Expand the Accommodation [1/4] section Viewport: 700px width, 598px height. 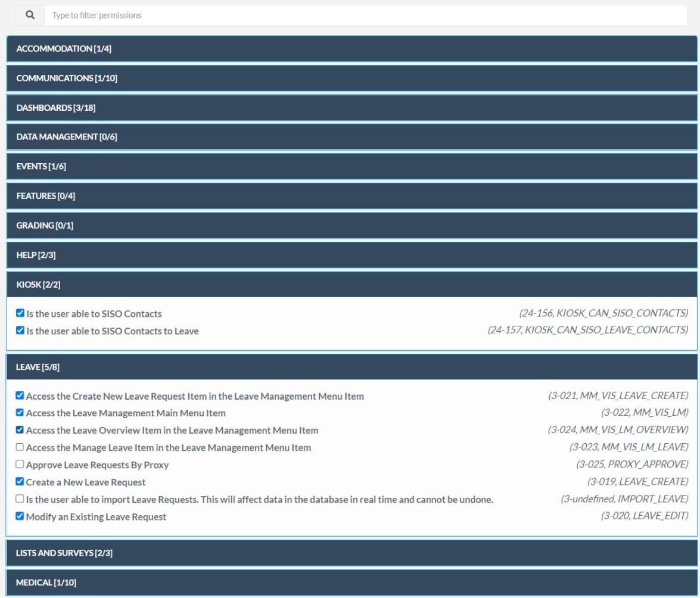pyautogui.click(x=351, y=49)
